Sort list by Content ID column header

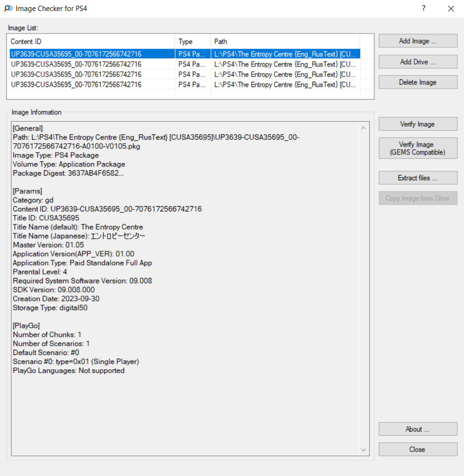coord(92,42)
